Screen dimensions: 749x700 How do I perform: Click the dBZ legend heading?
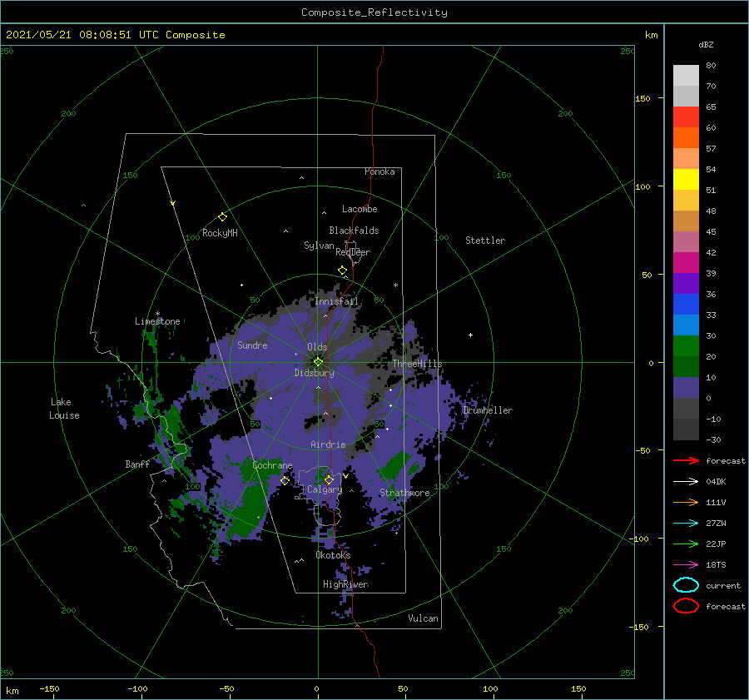(706, 44)
